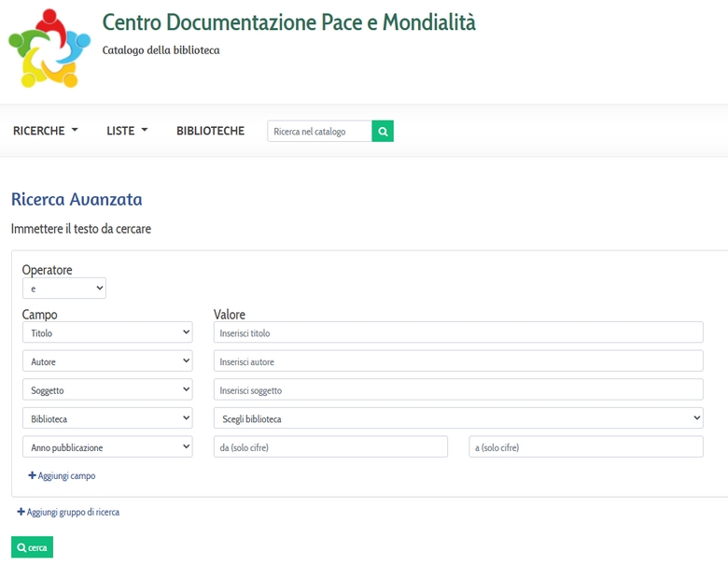Open the Centro Documentazione Pace e Mondialità title link

click(288, 22)
